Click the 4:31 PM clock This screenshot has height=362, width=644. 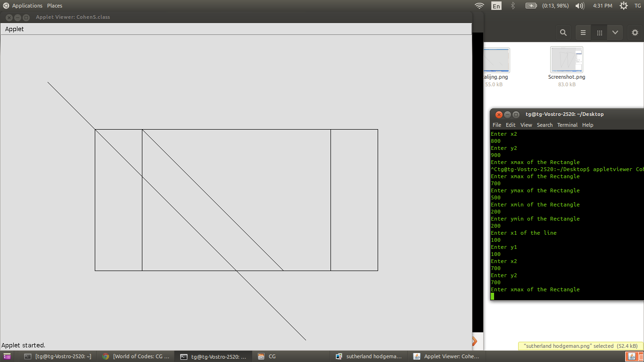603,6
